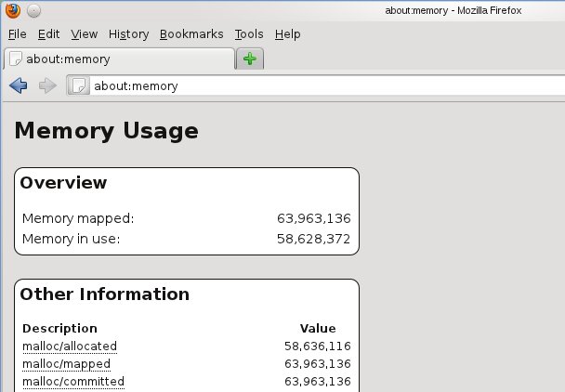The width and height of the screenshot is (565, 392).
Task: Click the Value column header
Action: [318, 329]
